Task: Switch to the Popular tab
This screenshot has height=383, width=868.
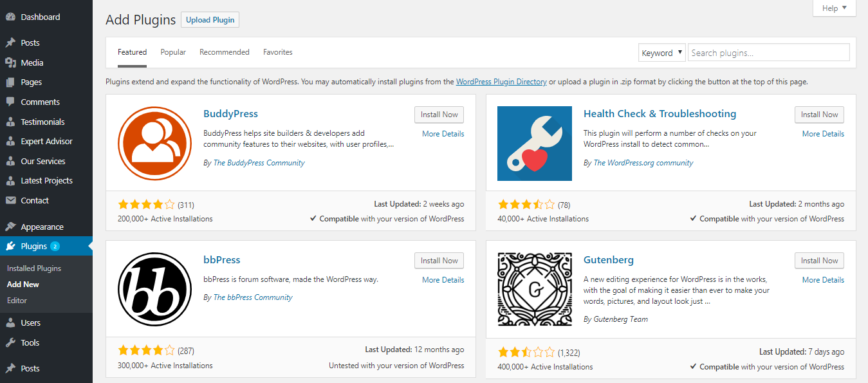Action: pos(173,52)
